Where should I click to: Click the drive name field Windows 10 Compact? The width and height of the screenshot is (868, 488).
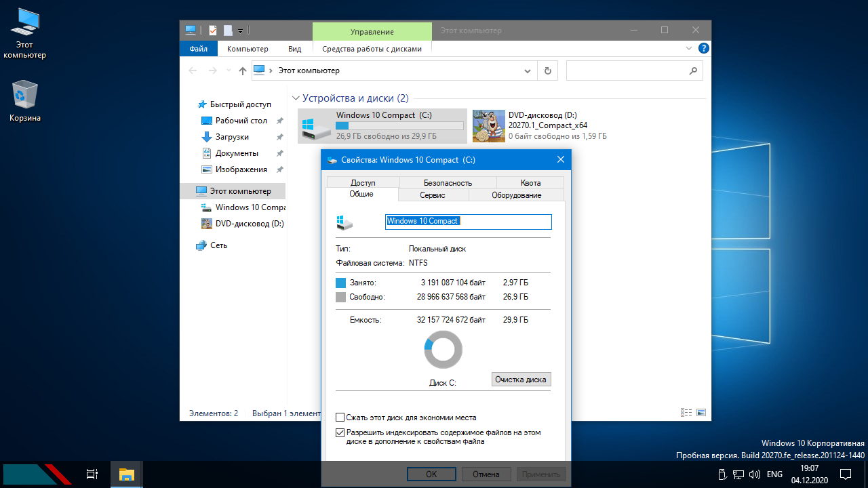pos(469,222)
